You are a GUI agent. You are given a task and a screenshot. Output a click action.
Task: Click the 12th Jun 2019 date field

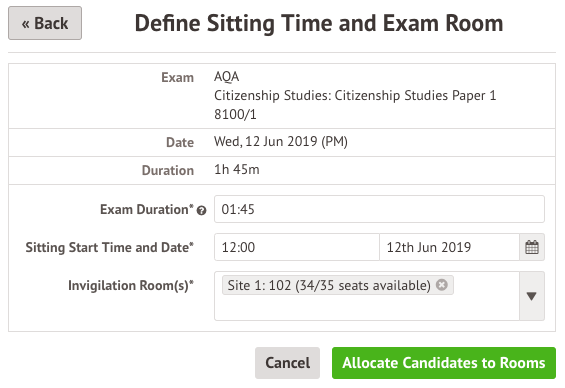[449, 247]
